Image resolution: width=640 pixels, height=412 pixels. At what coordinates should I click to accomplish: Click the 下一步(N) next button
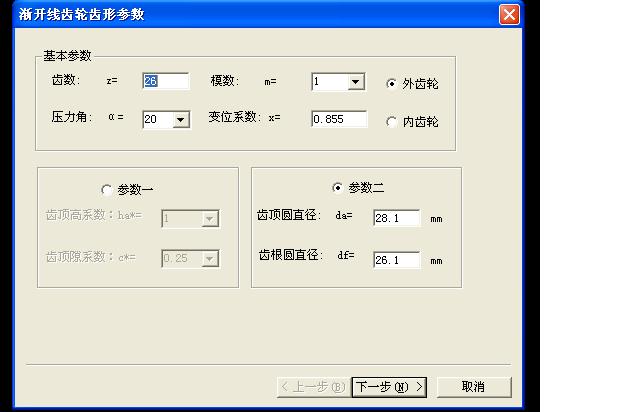(x=389, y=386)
